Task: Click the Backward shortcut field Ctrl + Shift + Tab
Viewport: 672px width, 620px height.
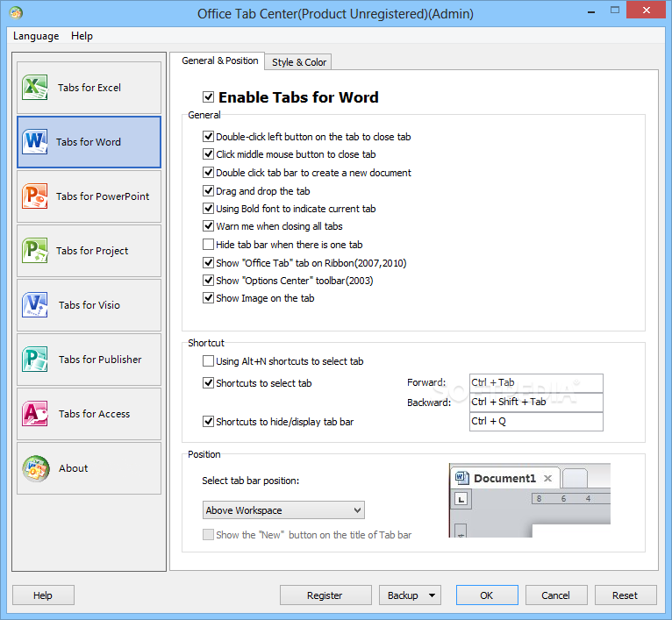Action: point(536,403)
